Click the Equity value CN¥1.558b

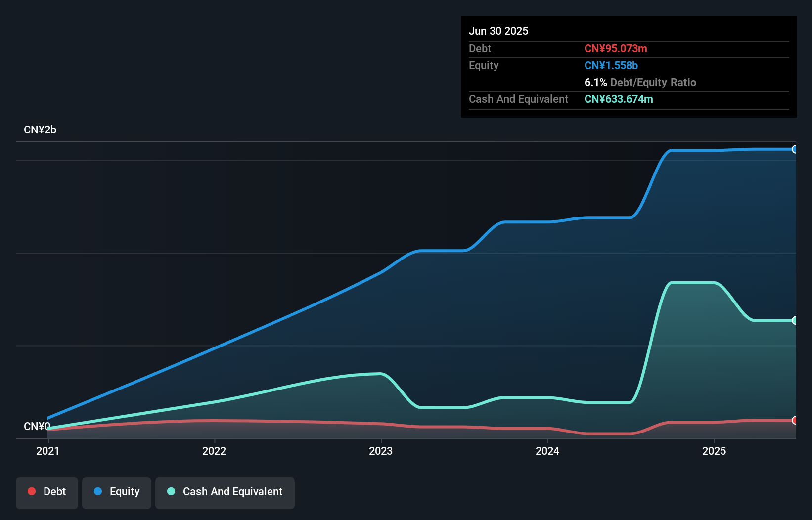click(611, 65)
